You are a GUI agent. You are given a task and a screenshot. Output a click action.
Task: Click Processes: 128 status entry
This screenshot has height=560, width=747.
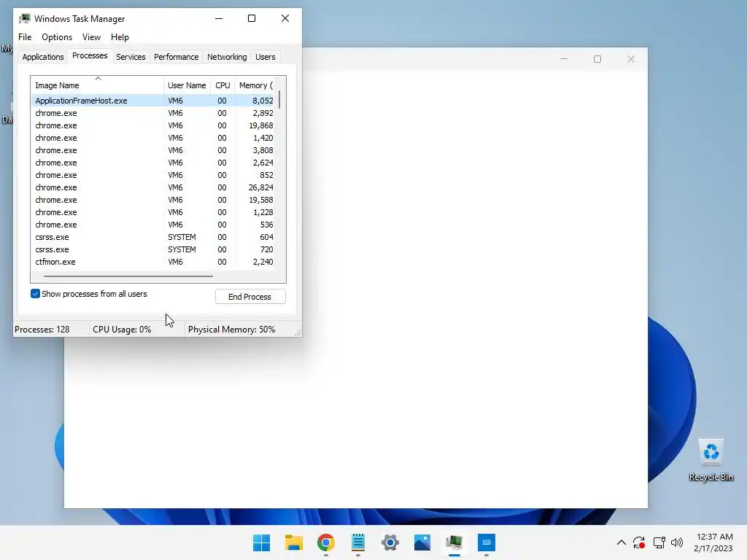click(x=42, y=330)
